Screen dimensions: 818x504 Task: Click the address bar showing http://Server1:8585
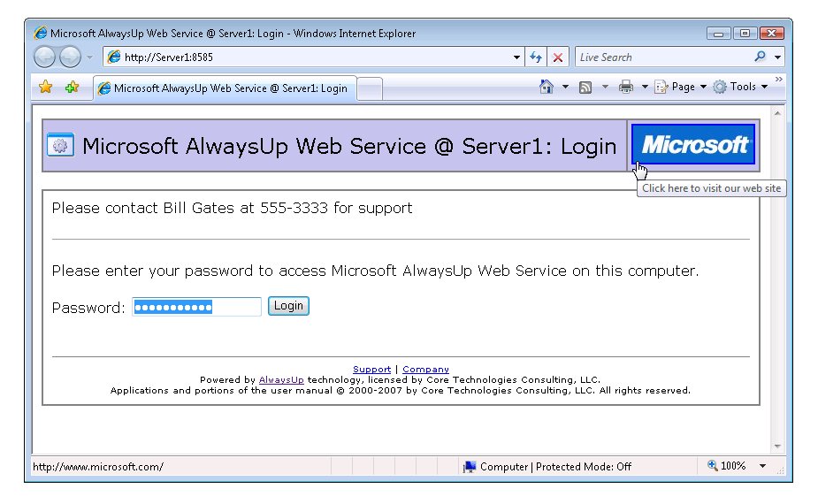pos(307,57)
